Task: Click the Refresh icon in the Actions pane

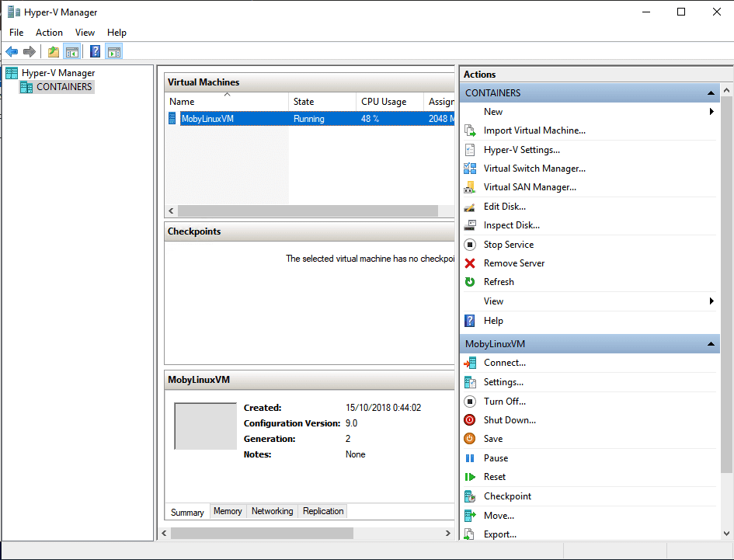Action: pos(471,281)
